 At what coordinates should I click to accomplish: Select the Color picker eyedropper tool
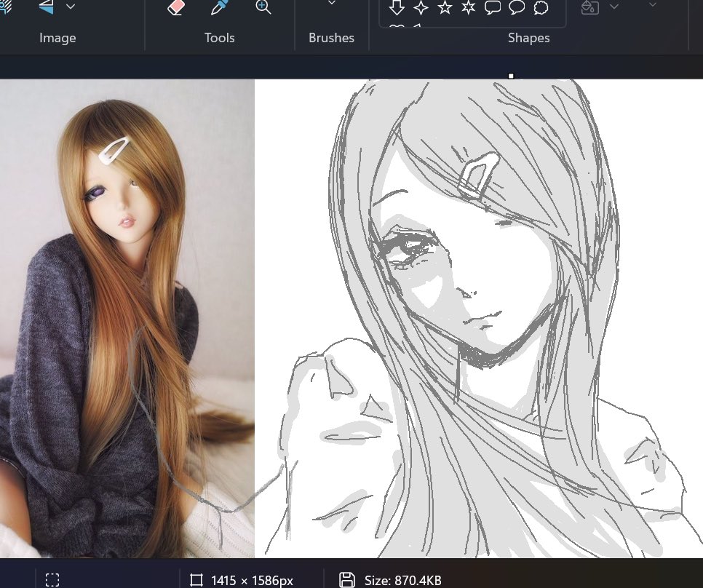point(220,7)
